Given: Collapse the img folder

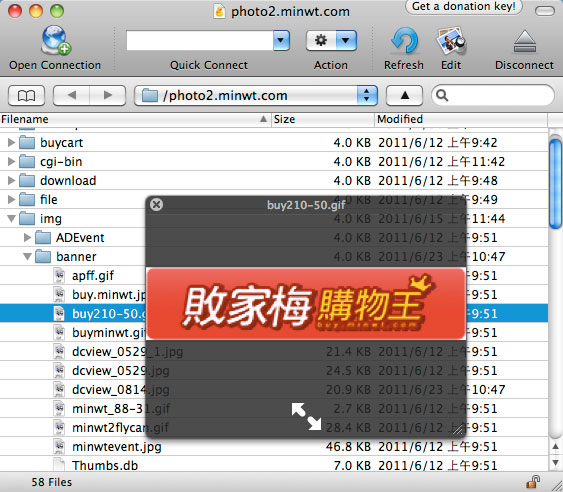Looking at the screenshot, I should tap(12, 218).
